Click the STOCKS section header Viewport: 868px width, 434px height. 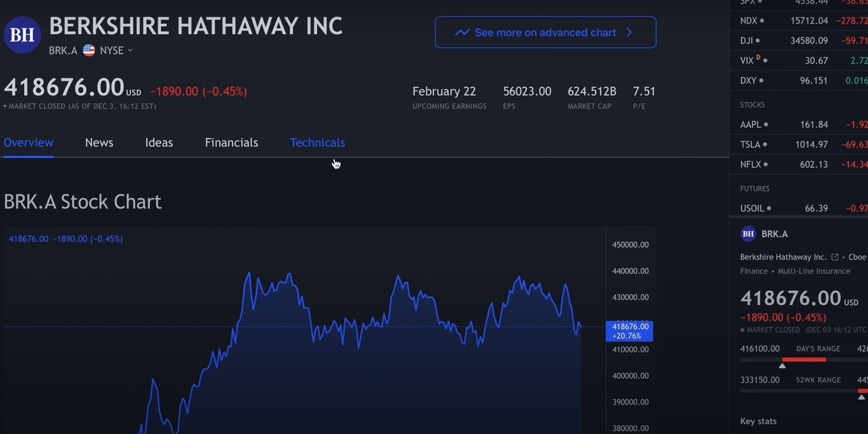tap(752, 105)
